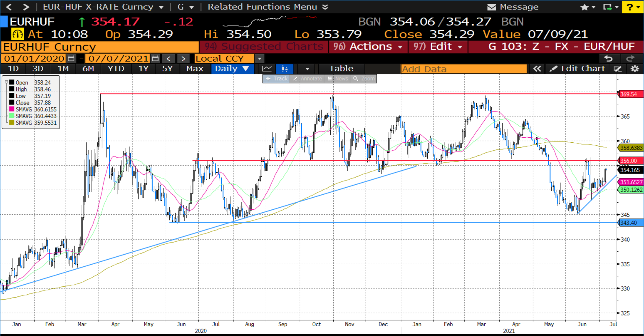Activate the Annotate tool

(x=307, y=79)
